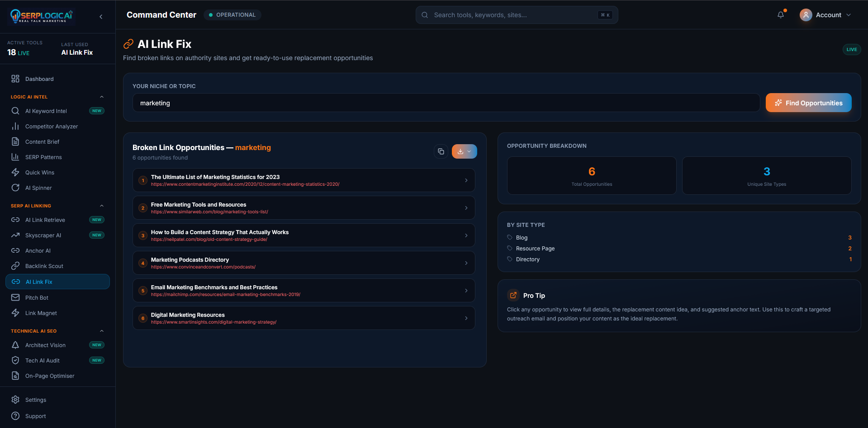This screenshot has width=868, height=428.
Task: Click the 18 LIVE active tools count
Action: [18, 52]
